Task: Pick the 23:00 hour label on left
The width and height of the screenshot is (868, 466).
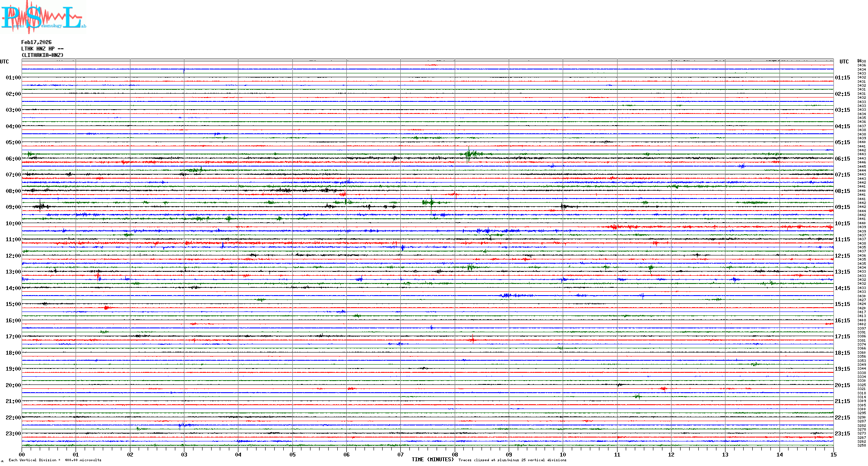Action: pyautogui.click(x=13, y=434)
